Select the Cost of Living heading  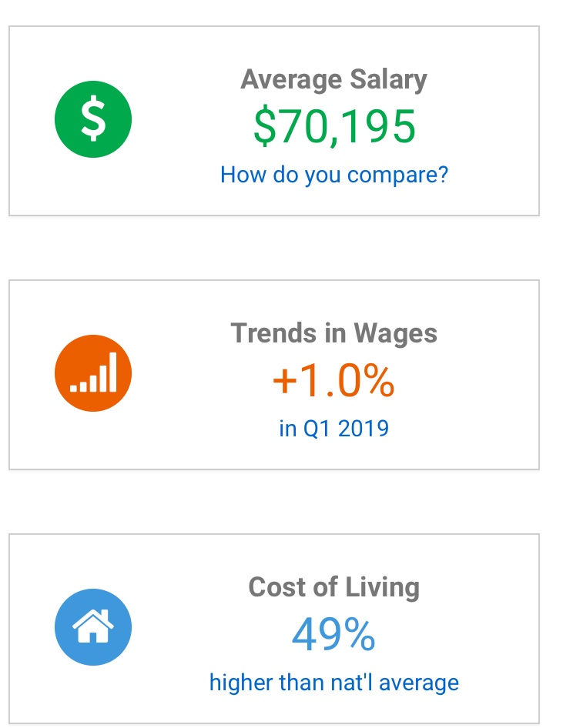(334, 587)
